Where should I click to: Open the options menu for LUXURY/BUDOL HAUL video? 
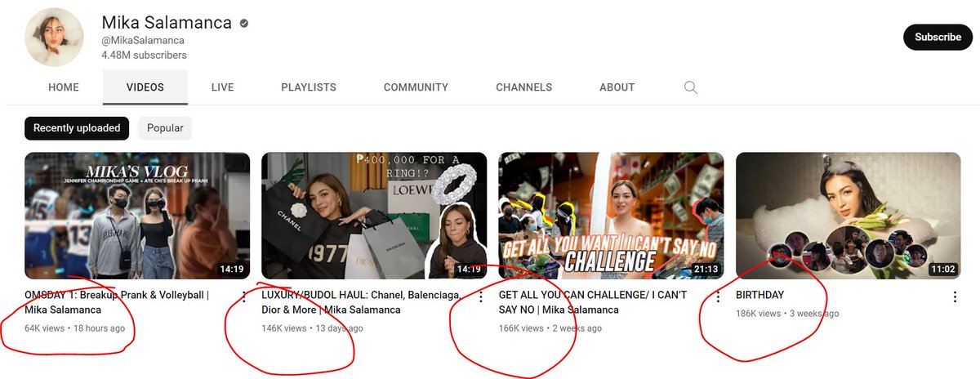pos(480,297)
